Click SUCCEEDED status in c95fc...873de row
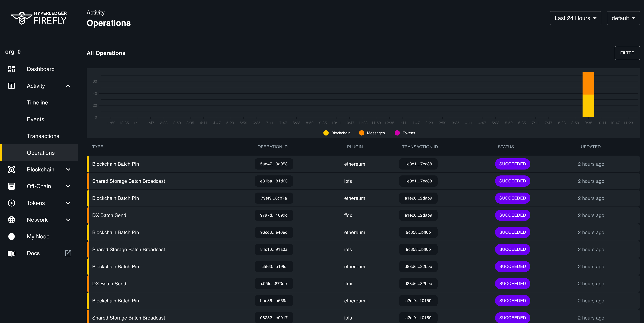 point(513,284)
